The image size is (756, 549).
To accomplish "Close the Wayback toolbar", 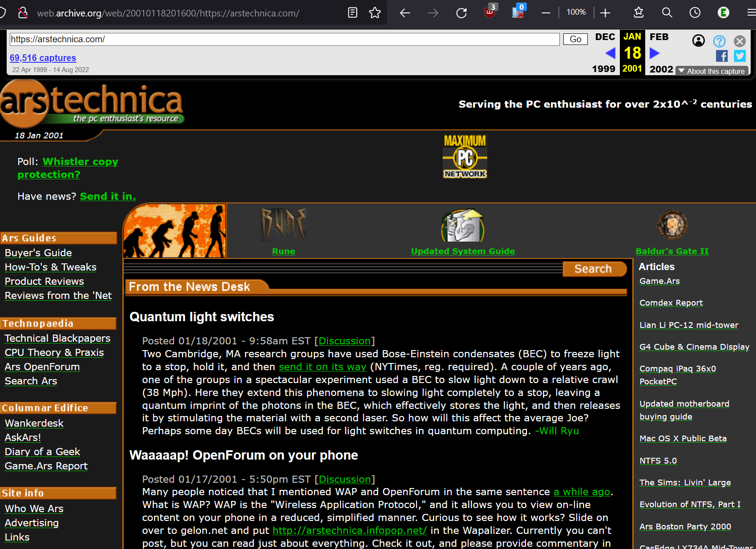I will [740, 41].
